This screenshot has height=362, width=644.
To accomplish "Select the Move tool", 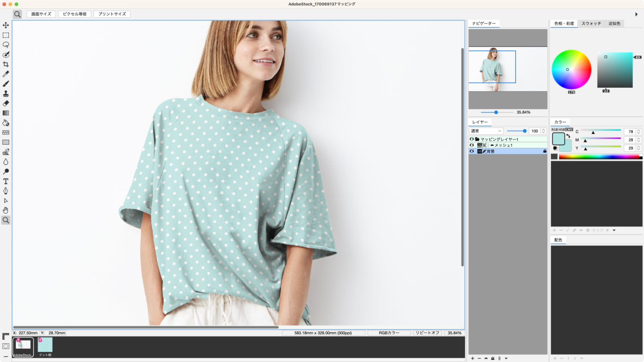I will pyautogui.click(x=6, y=25).
